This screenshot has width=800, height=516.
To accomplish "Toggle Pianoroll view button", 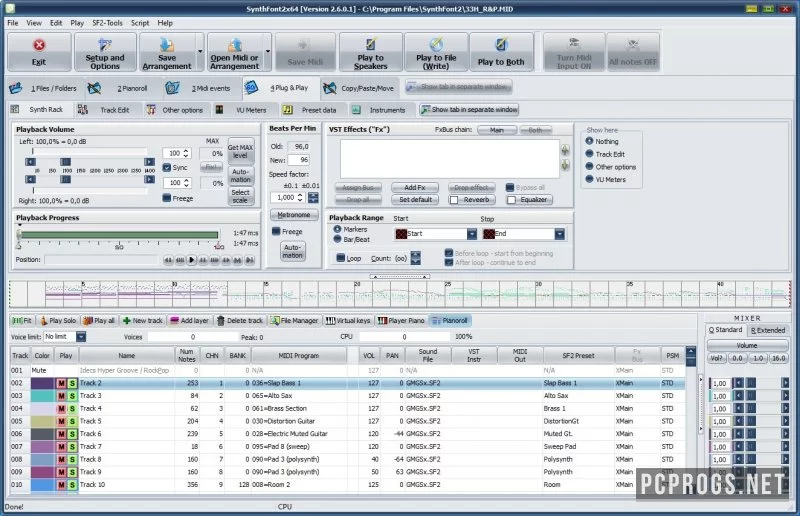I will point(450,321).
